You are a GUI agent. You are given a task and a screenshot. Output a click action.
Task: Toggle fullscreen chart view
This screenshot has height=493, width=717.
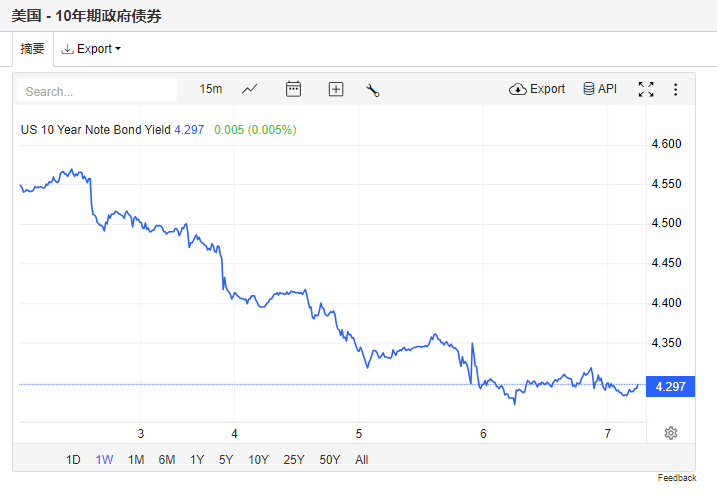646,89
